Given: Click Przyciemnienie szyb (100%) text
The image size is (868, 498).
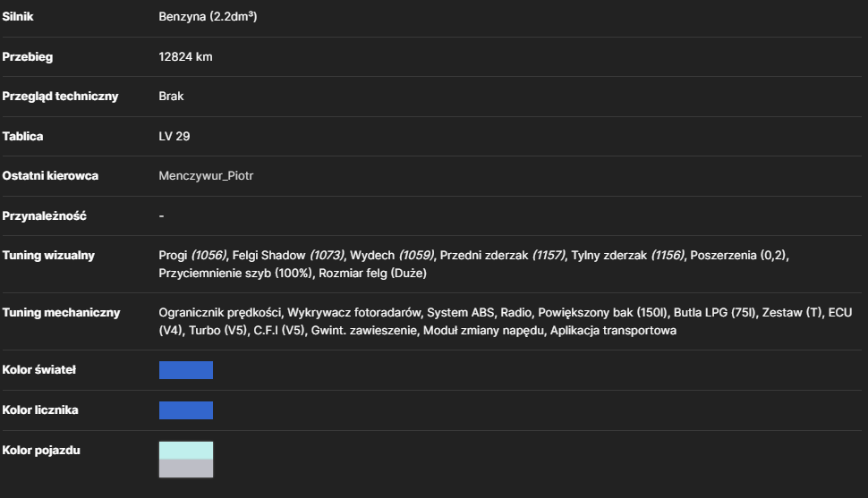Looking at the screenshot, I should pyautogui.click(x=235, y=274).
